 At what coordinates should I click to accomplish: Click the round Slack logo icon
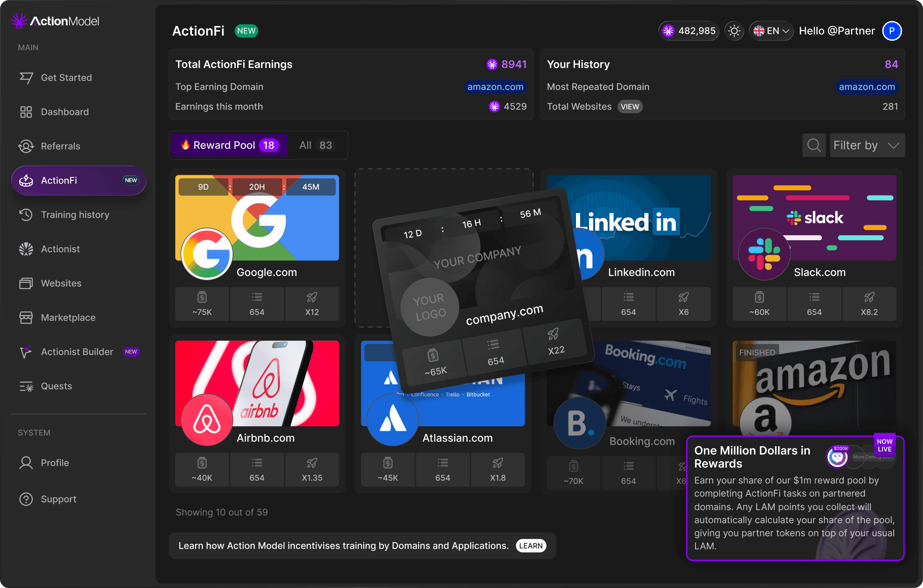(764, 254)
